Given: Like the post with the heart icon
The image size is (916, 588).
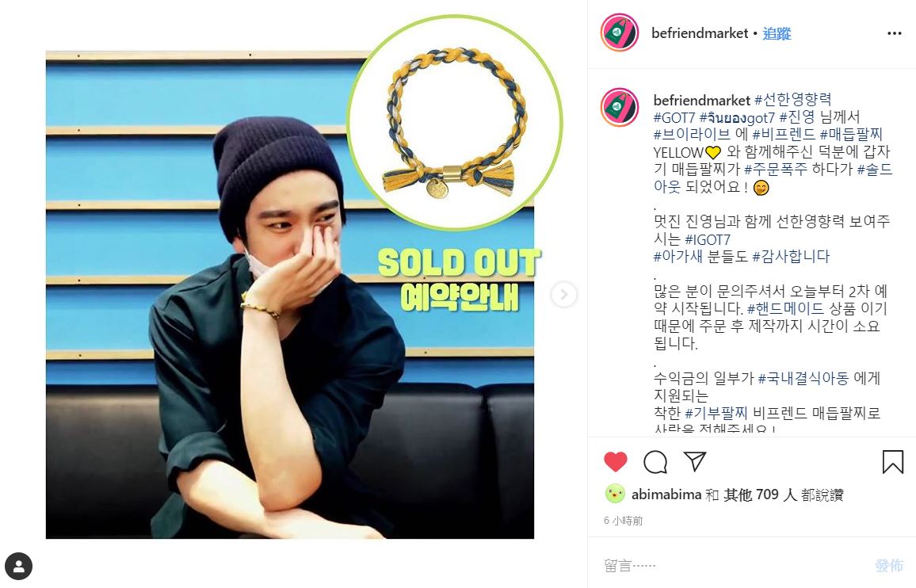Looking at the screenshot, I should [x=615, y=462].
